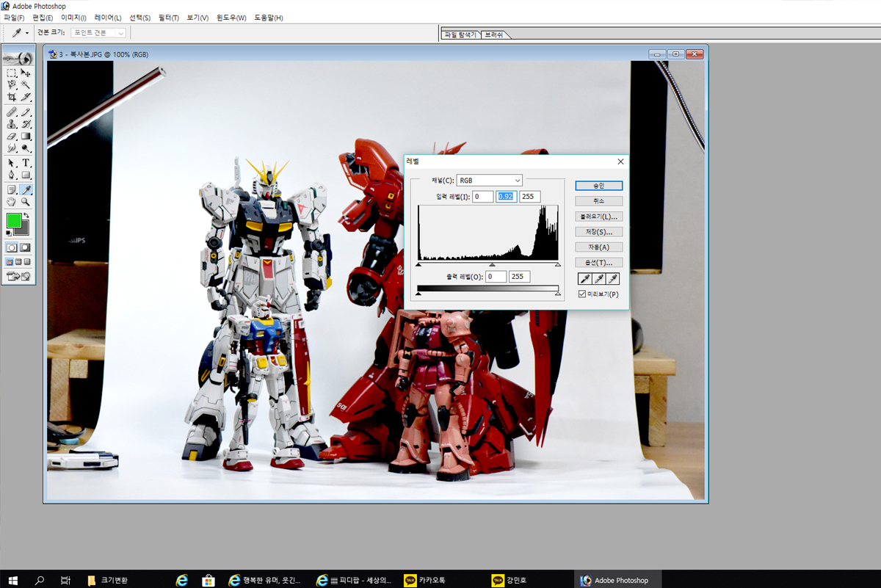Select the Eraser tool

point(12,136)
